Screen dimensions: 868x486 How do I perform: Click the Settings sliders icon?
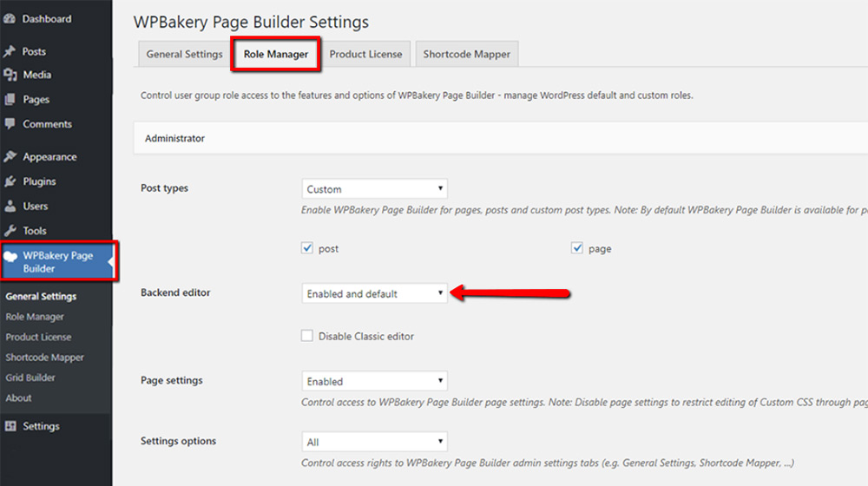tap(10, 426)
